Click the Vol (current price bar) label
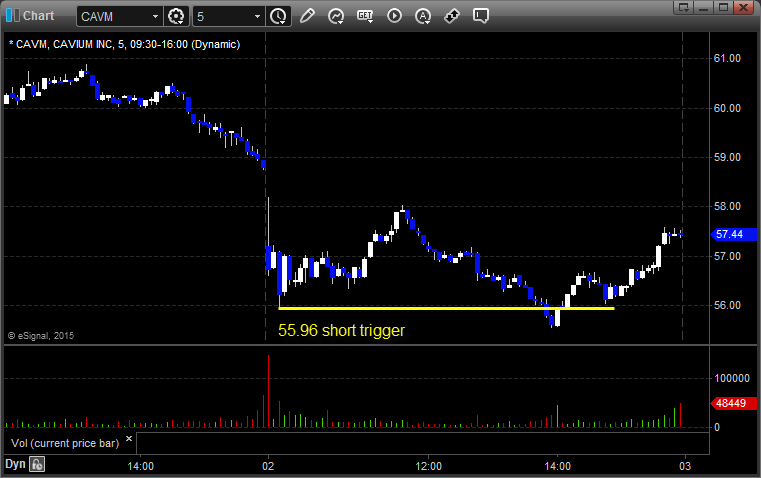 (x=65, y=443)
